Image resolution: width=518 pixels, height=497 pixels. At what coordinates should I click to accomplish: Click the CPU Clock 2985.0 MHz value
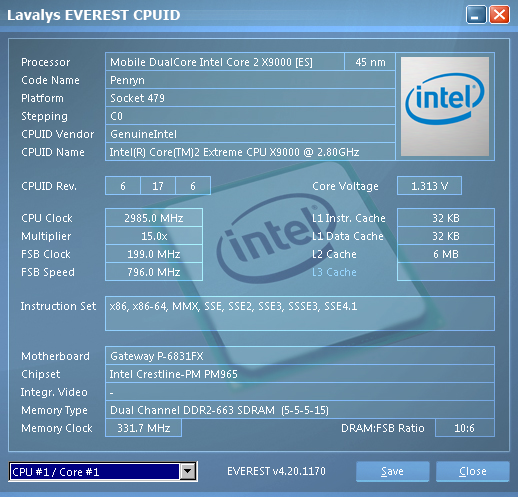coord(154,218)
